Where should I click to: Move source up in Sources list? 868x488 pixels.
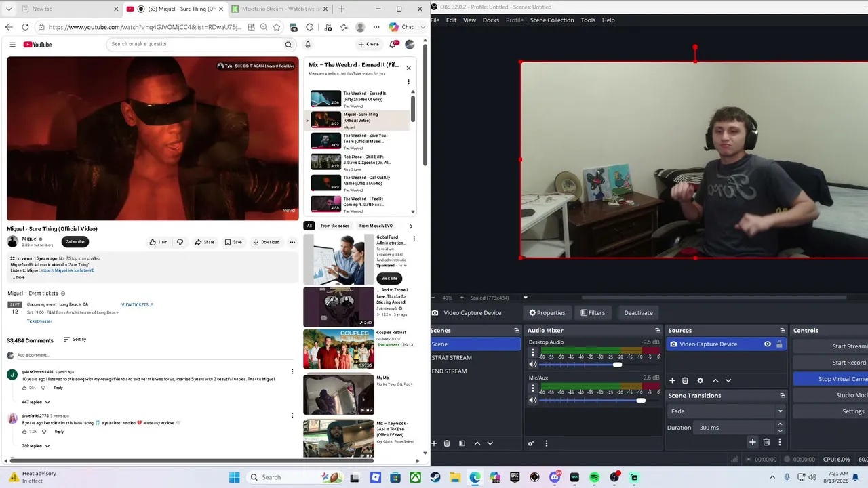pyautogui.click(x=715, y=380)
